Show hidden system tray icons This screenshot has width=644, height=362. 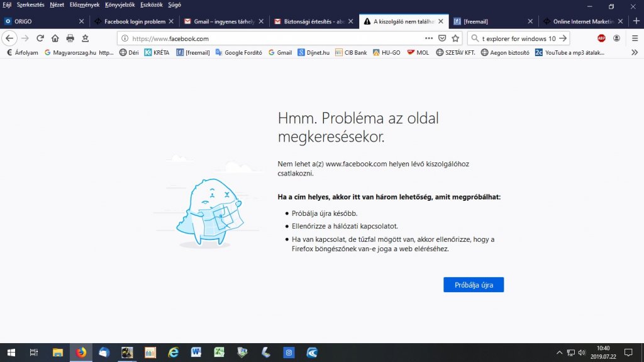559,353
